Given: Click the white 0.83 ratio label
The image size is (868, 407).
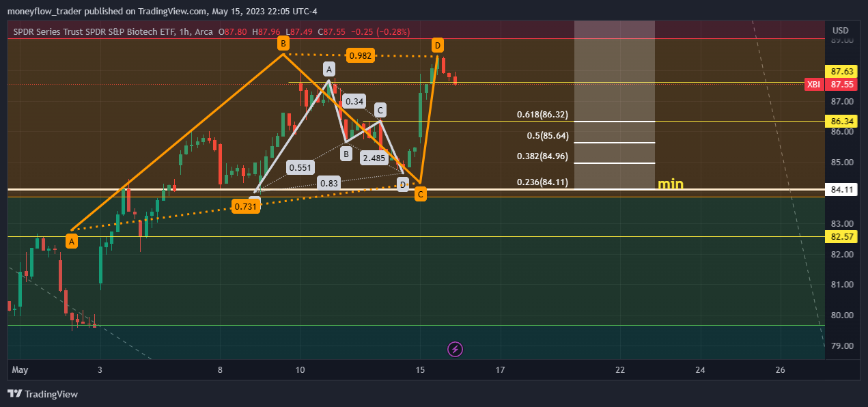Looking at the screenshot, I should (328, 183).
